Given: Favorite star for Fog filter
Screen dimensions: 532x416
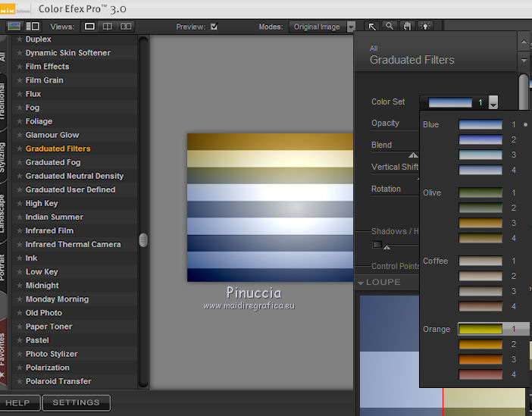Looking at the screenshot, I should pos(20,108).
